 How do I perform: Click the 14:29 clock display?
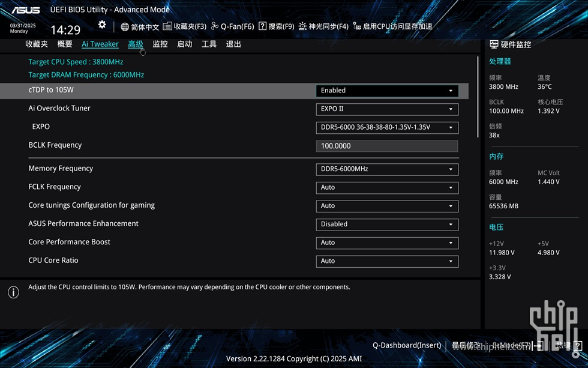(65, 29)
